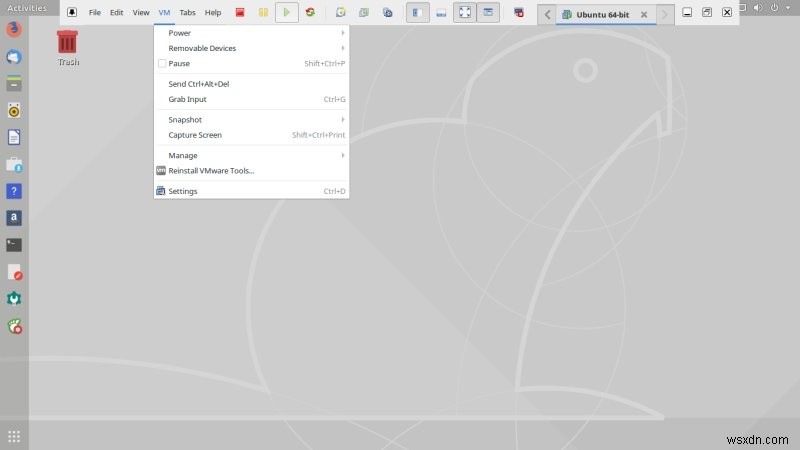Open the File menu
The image size is (800, 450).
point(94,12)
